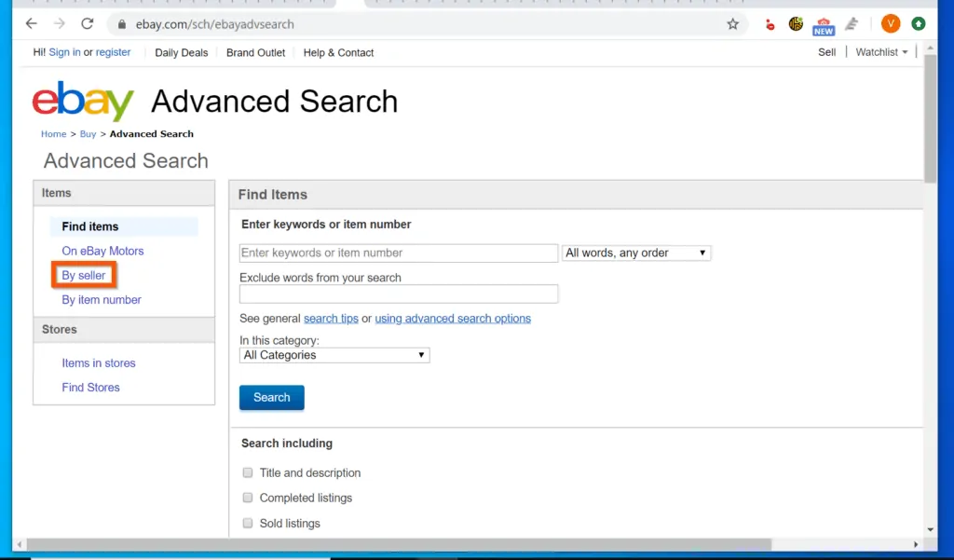Image resolution: width=954 pixels, height=560 pixels.
Task: Select Find items in the sidebar
Action: click(x=124, y=226)
